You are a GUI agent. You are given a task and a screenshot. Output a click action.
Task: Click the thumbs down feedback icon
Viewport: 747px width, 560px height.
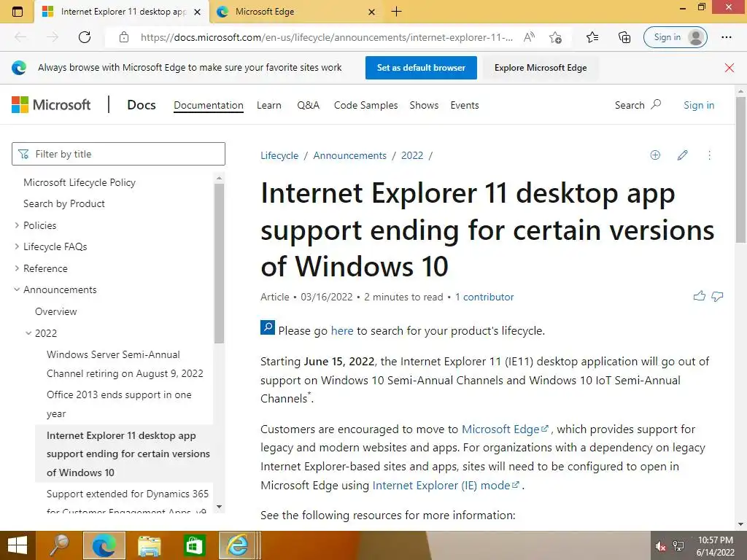(718, 296)
